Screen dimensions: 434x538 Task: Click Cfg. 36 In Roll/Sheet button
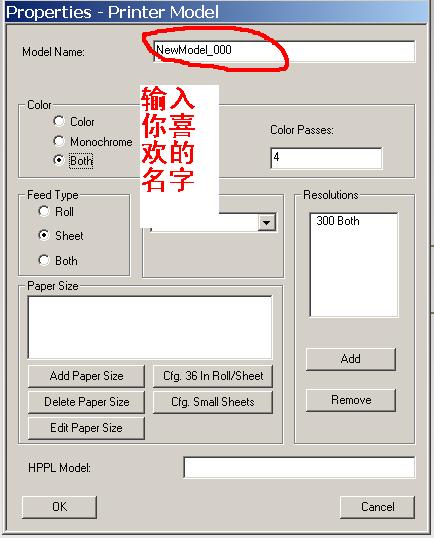point(213,376)
